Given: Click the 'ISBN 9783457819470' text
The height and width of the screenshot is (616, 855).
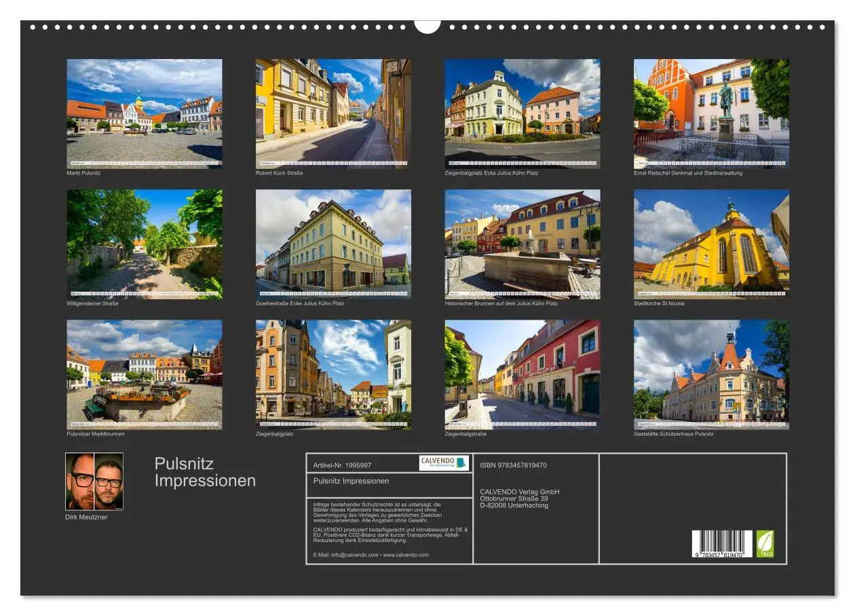Looking at the screenshot, I should (513, 465).
